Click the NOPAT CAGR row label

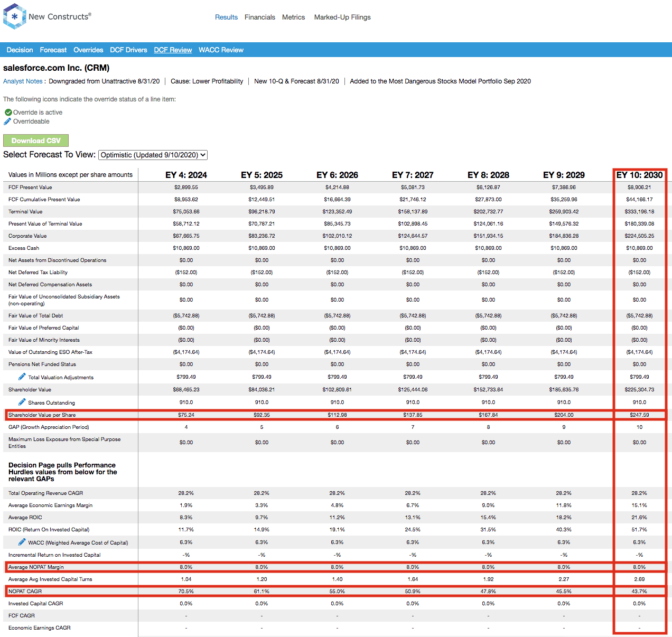pos(25,592)
